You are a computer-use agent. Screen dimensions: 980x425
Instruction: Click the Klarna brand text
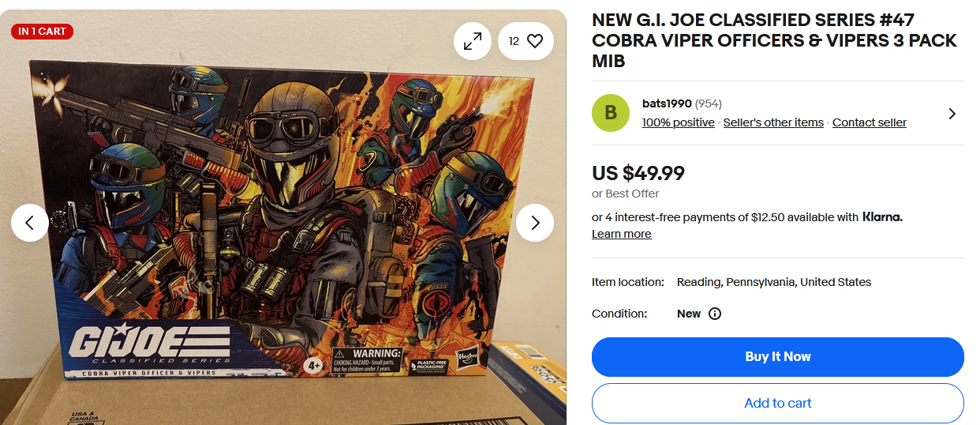(x=882, y=216)
